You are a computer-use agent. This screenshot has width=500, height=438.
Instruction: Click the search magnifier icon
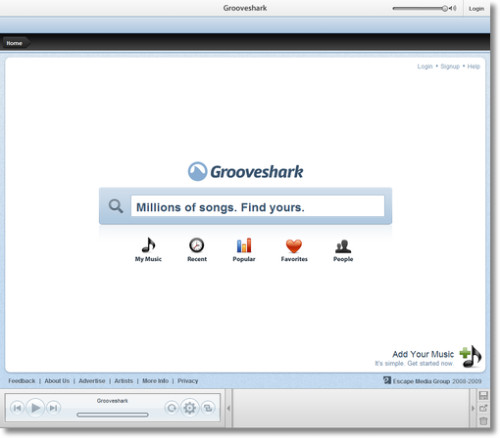(x=116, y=206)
